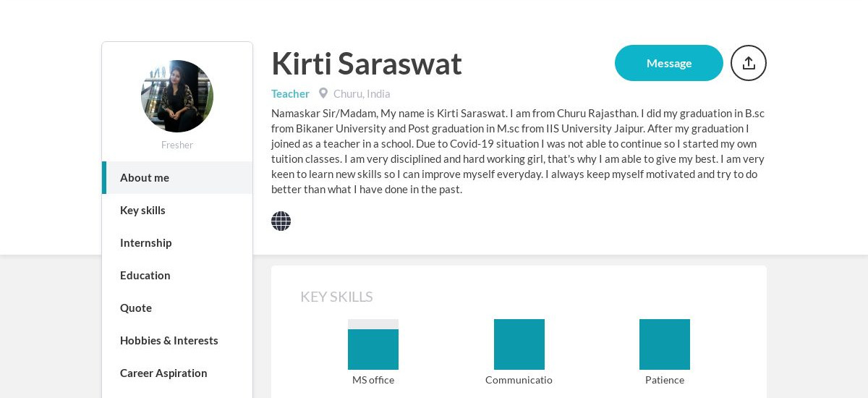Go to Key skills section

pos(177,210)
